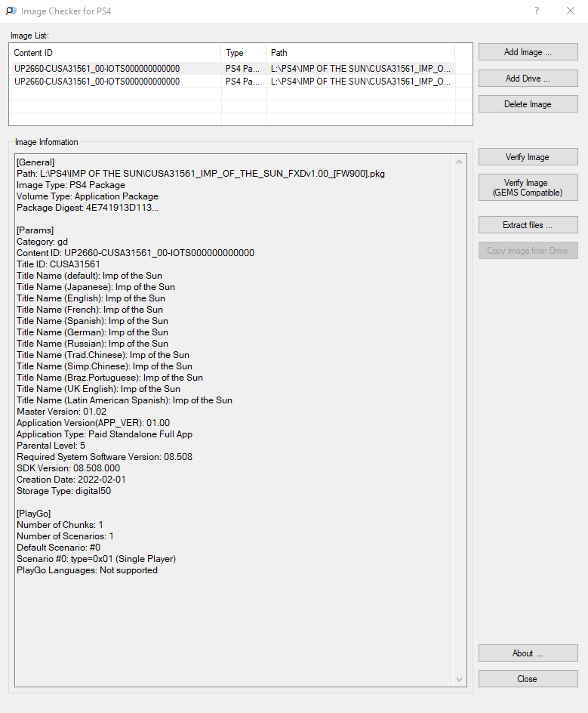This screenshot has height=713, width=588.
Task: Click the Category: gd line
Action: 42,242
